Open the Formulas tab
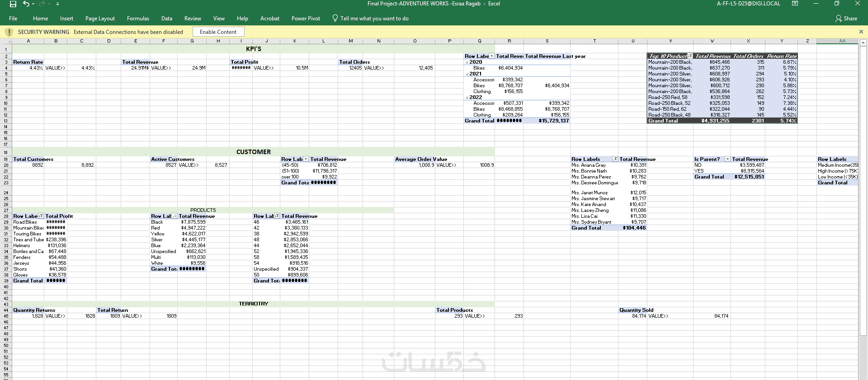The image size is (868, 380). (x=138, y=19)
